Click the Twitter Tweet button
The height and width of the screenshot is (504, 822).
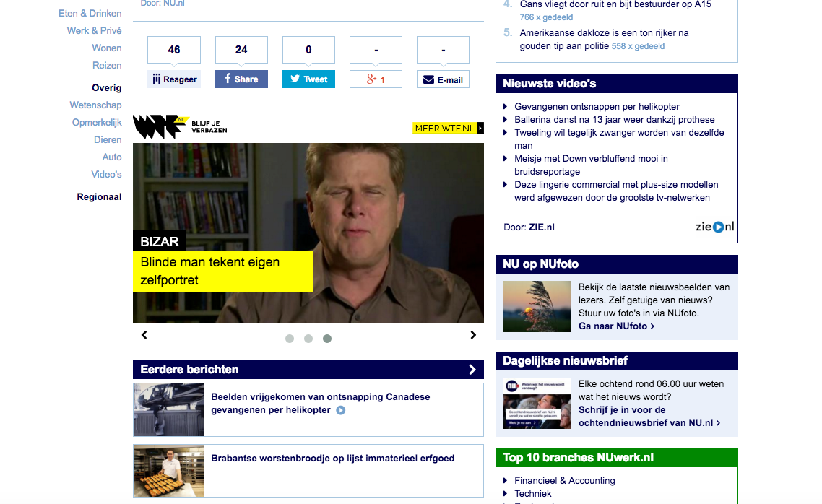point(308,79)
